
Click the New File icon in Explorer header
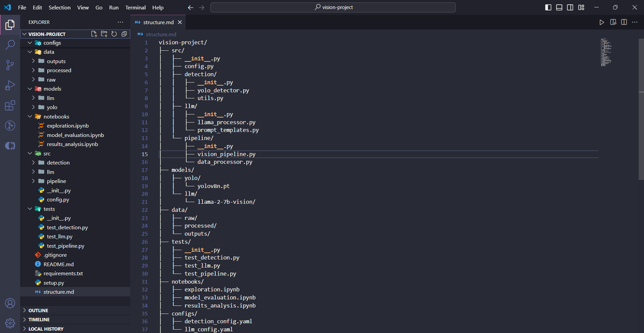95,34
